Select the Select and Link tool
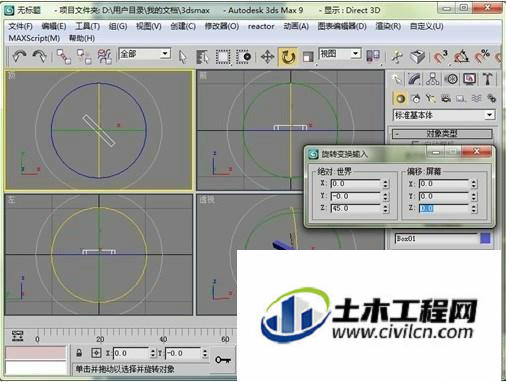The width and height of the screenshot is (506, 382). (x=63, y=56)
